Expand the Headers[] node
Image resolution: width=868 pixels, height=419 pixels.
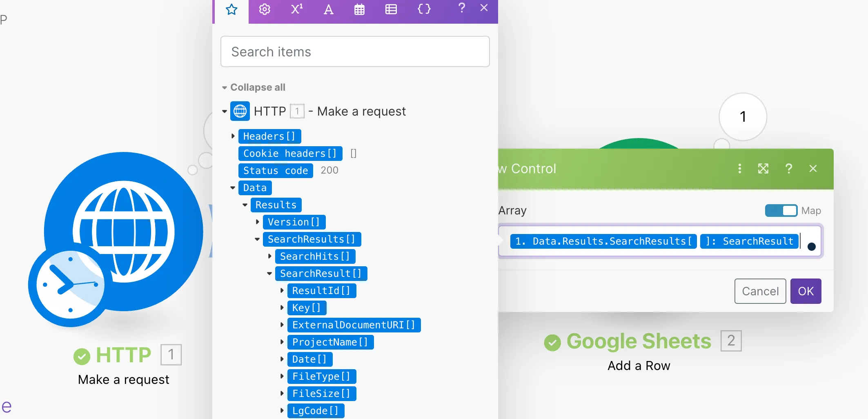tap(233, 136)
